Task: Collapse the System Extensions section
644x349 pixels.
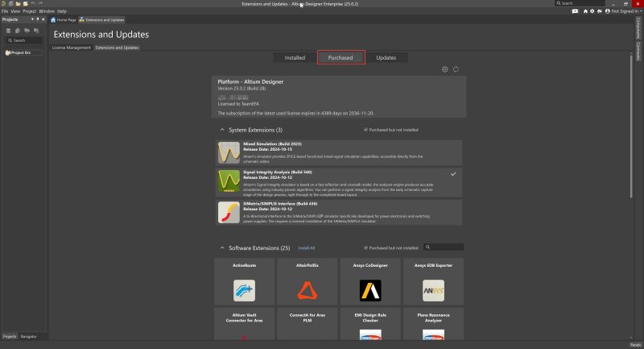Action: tap(222, 130)
